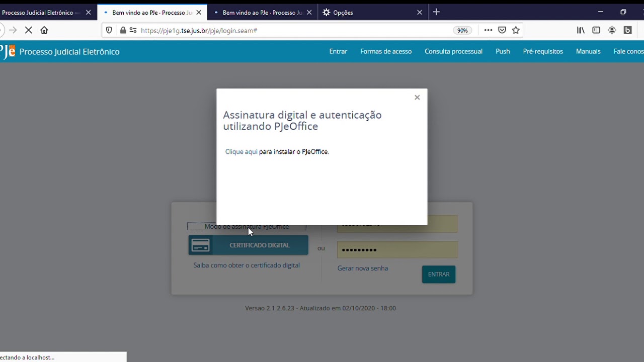Click the padlock site security icon
Screen dimensions: 644x362
[123, 30]
